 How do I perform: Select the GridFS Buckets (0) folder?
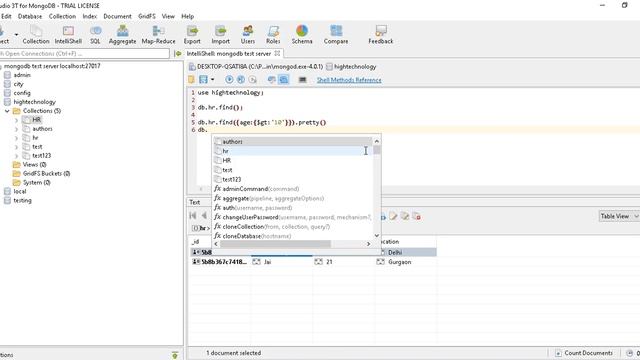click(x=46, y=173)
